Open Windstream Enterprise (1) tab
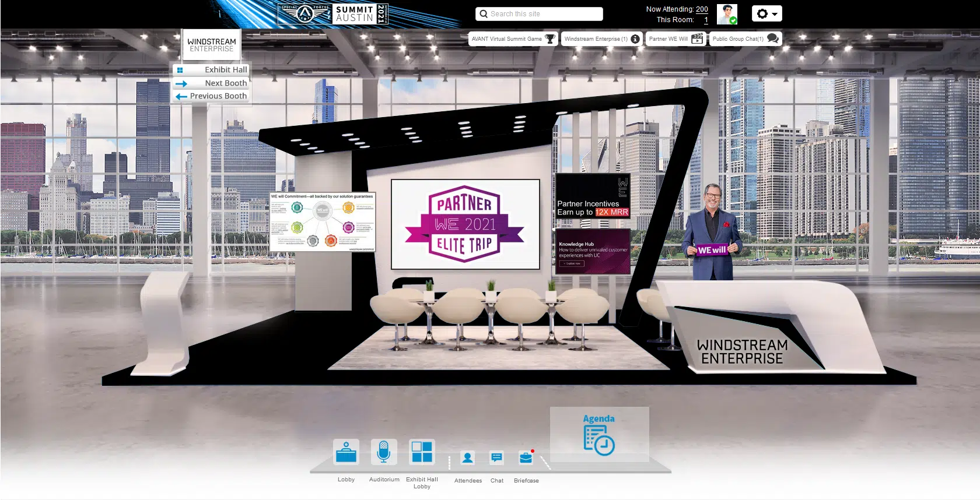 click(602, 39)
